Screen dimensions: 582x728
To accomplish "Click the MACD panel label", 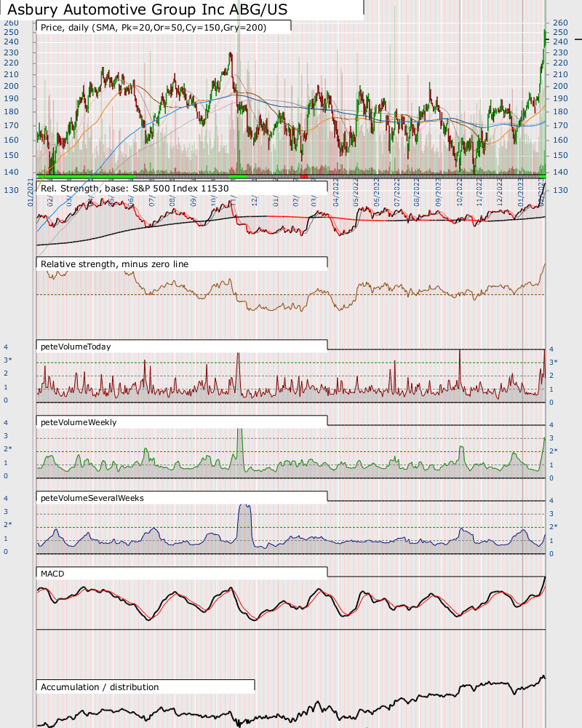I will [x=52, y=574].
